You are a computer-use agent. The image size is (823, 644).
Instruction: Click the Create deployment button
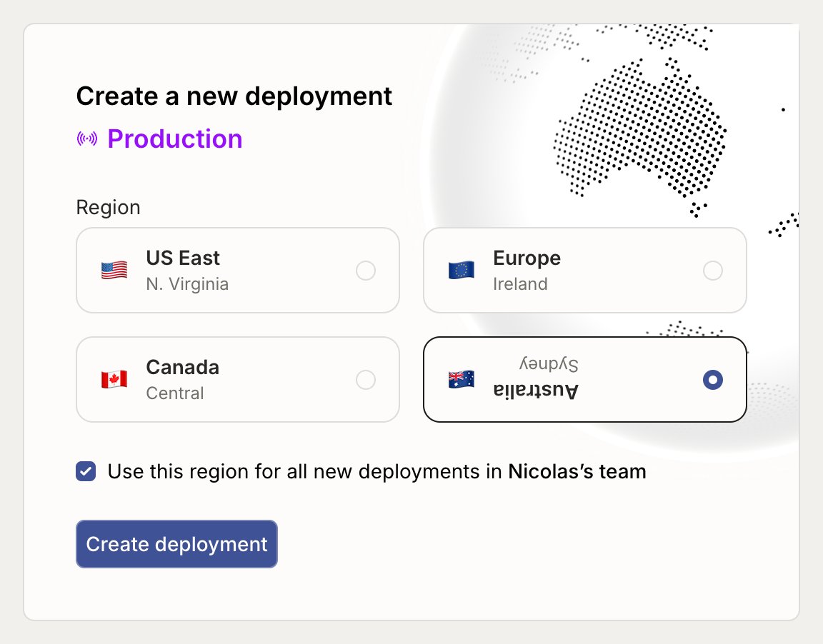176,544
